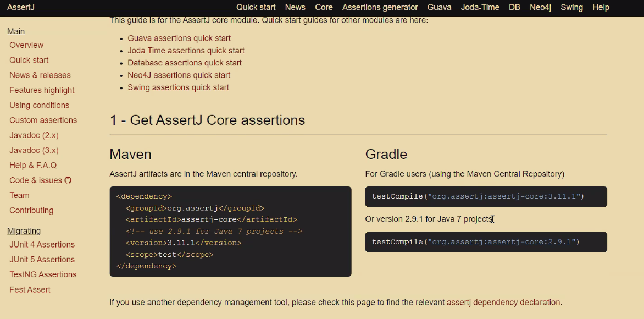
Task: Click the groupId org.assertj line
Action: point(195,208)
